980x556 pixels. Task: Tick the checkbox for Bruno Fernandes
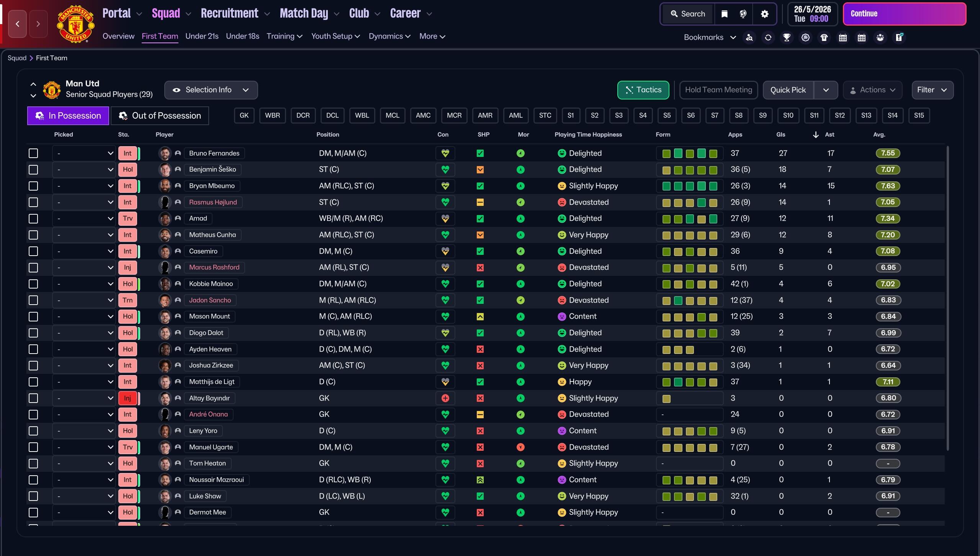coord(33,153)
